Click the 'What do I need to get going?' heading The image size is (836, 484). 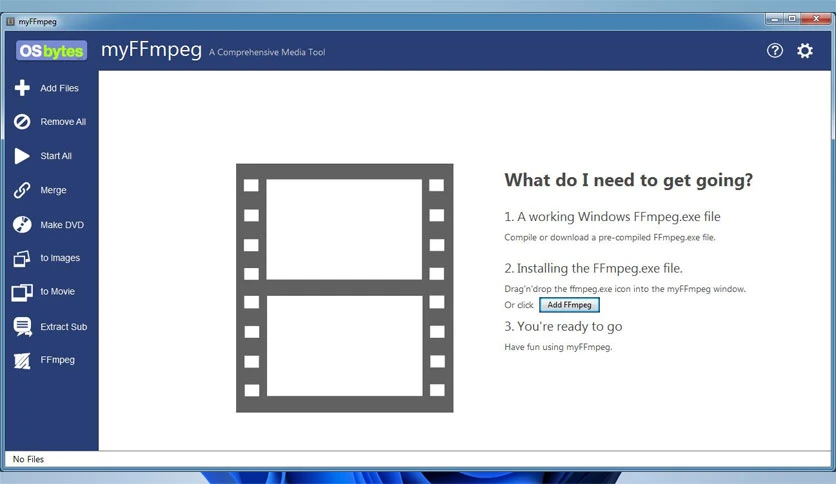pos(629,180)
